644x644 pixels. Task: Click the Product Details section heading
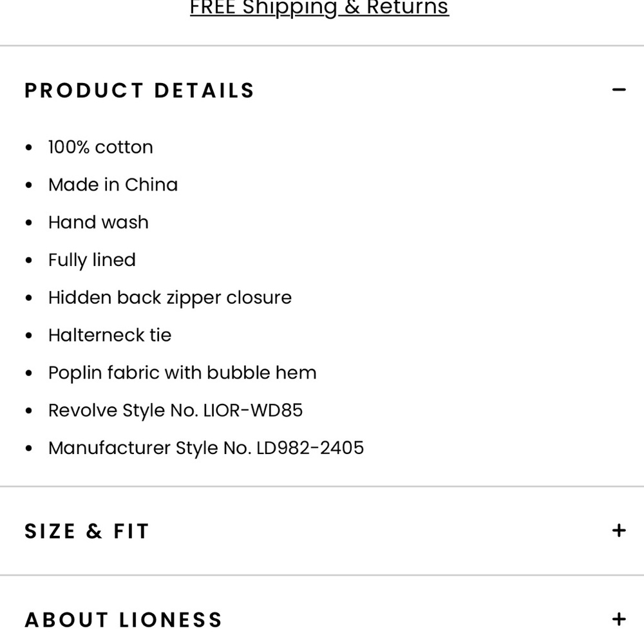[139, 91]
